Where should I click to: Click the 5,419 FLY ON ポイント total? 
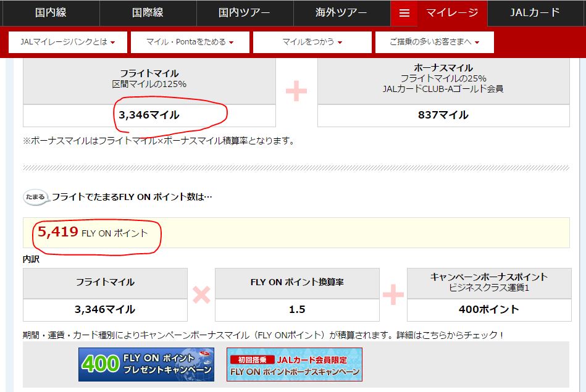[x=93, y=232]
